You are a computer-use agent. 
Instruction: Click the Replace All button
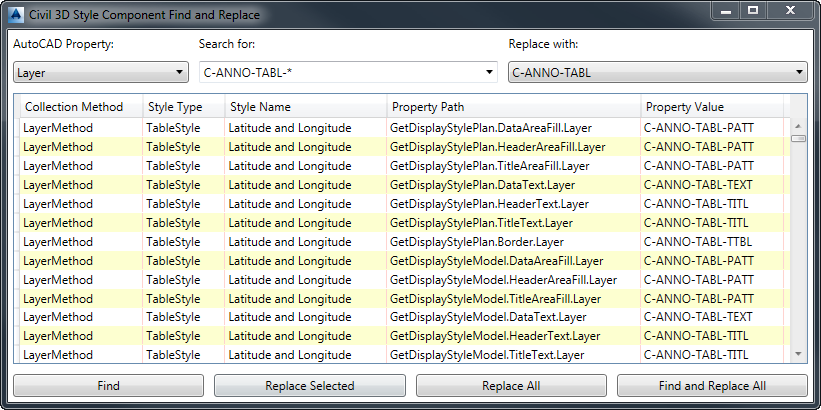point(511,386)
